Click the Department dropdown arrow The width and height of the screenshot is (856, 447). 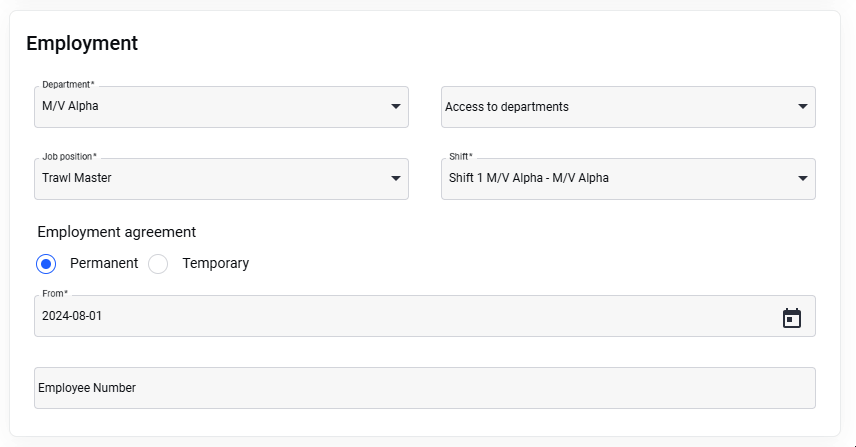[396, 106]
